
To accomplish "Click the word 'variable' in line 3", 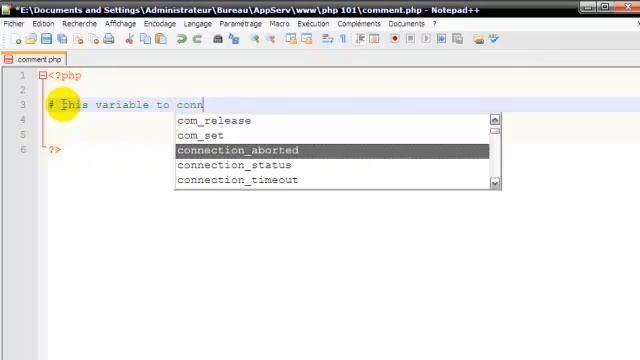I will click(x=122, y=105).
